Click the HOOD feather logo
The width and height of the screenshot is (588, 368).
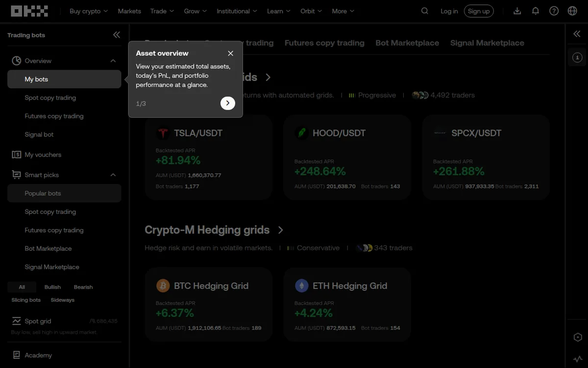(301, 133)
